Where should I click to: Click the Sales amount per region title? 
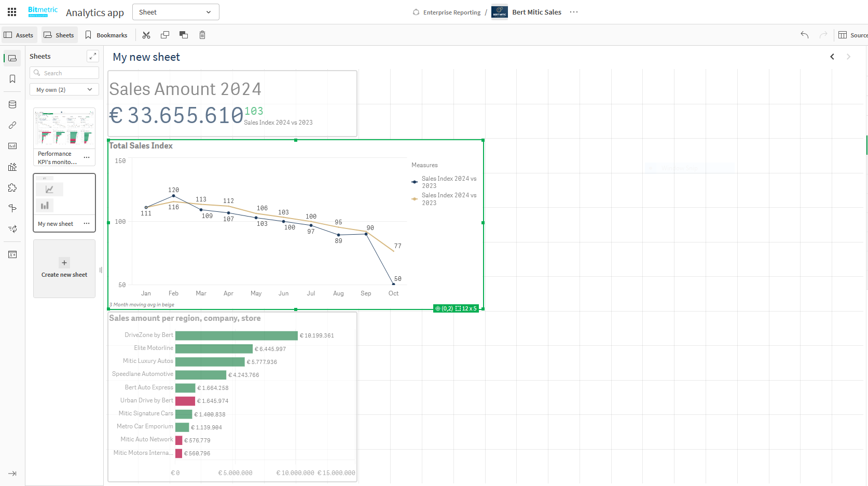coord(185,318)
